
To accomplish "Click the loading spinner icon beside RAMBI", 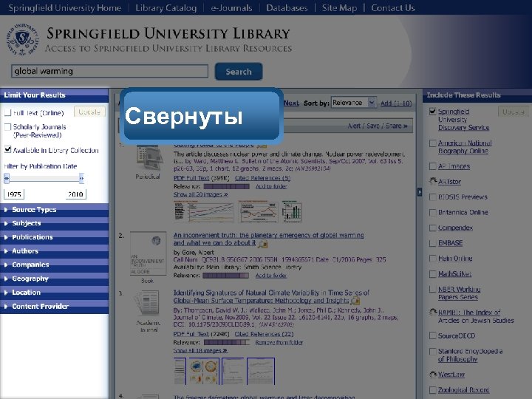I will pos(433,312).
